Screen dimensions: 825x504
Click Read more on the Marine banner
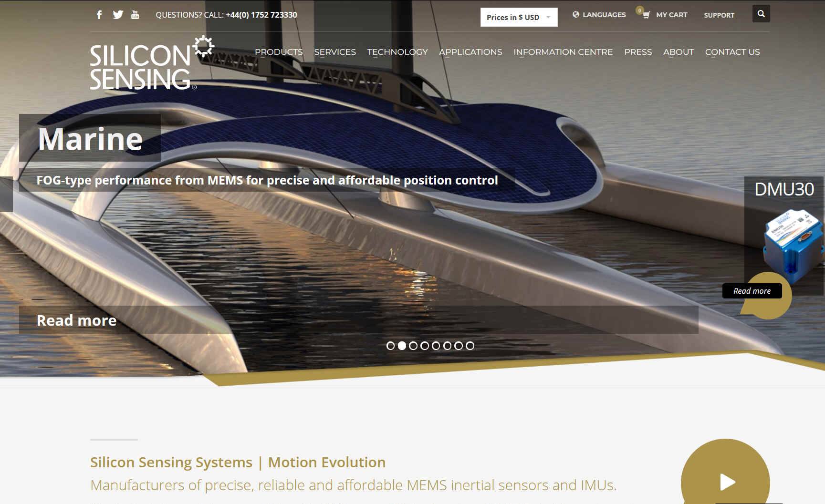coord(77,320)
